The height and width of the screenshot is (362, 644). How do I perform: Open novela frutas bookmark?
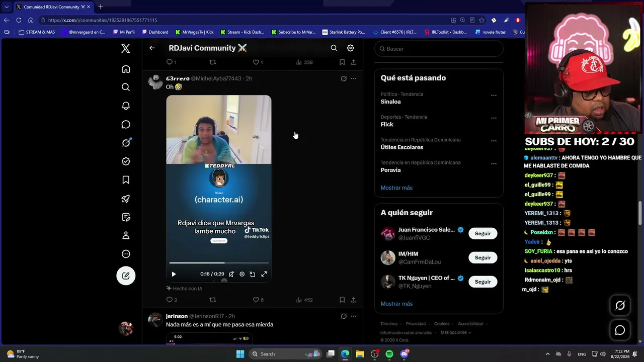490,32
